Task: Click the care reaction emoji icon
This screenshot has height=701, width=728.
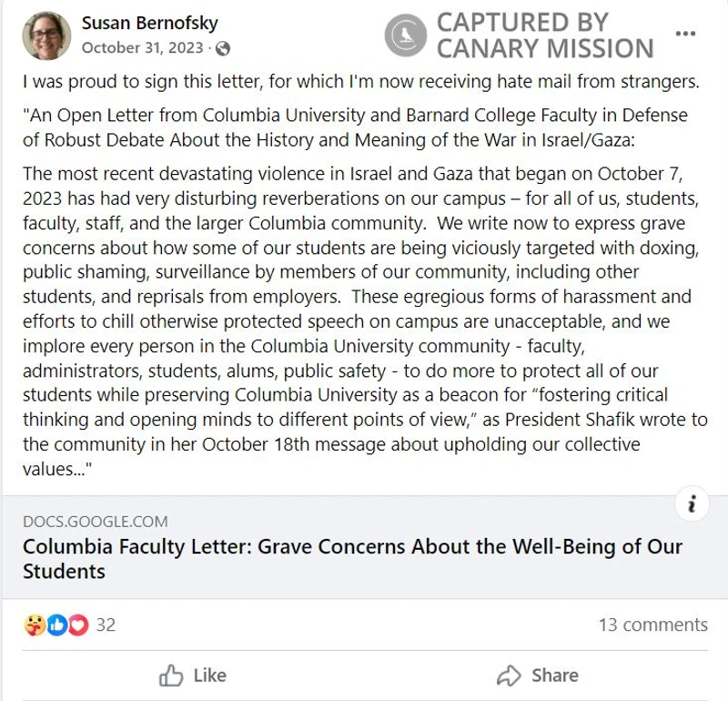Action: 35,625
